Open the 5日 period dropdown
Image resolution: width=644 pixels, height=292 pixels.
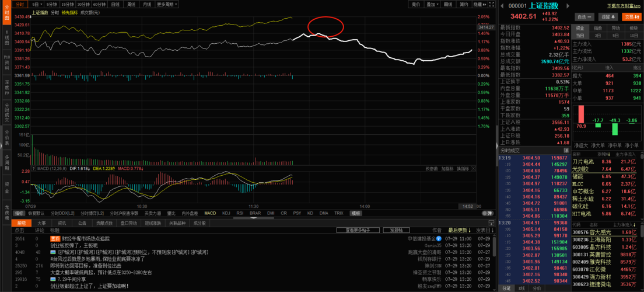pos(36,4)
